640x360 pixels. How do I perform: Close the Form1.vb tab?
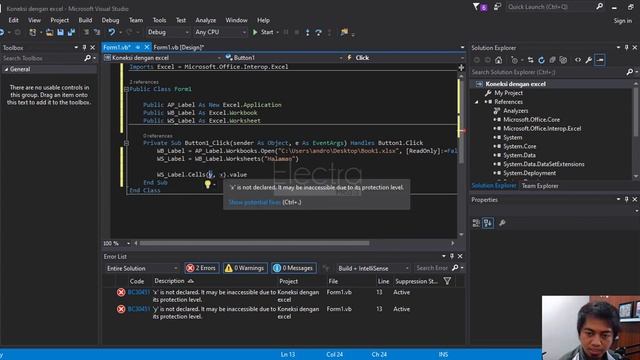coord(147,47)
